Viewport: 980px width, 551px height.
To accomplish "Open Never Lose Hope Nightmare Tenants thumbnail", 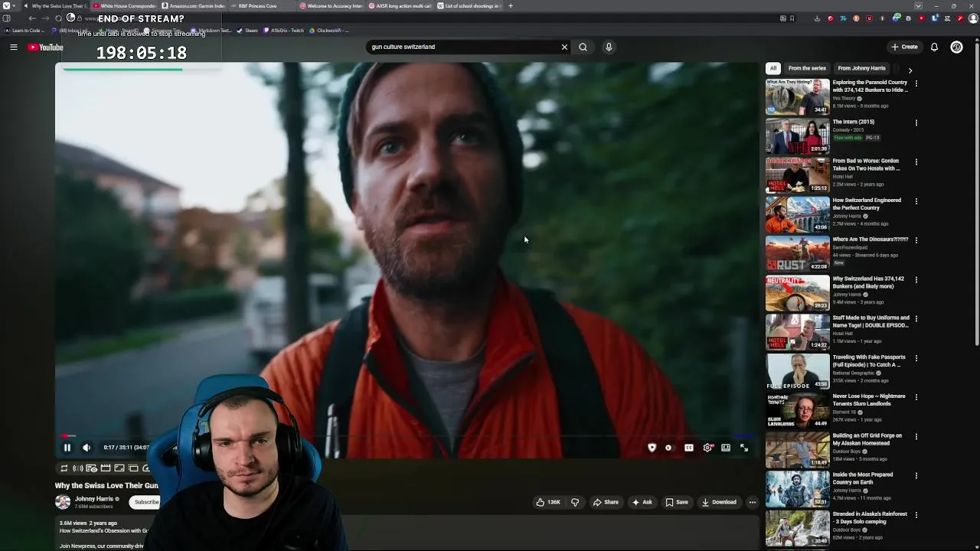I will (798, 410).
